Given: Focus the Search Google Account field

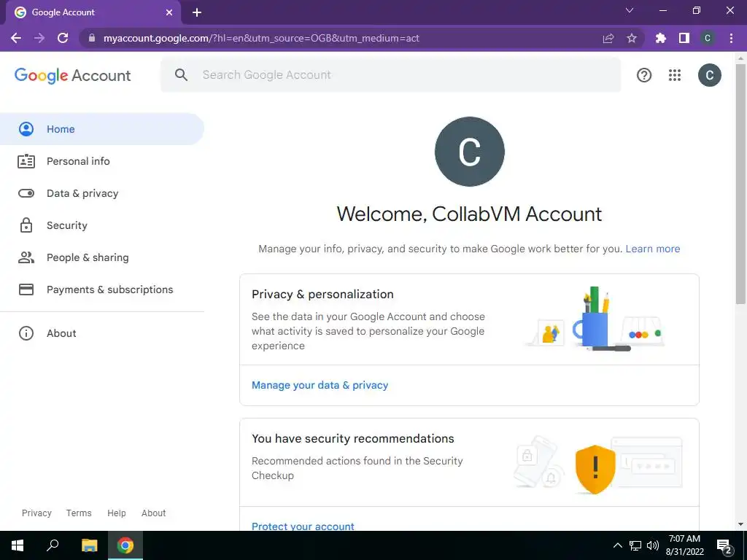Looking at the screenshot, I should pos(391,75).
